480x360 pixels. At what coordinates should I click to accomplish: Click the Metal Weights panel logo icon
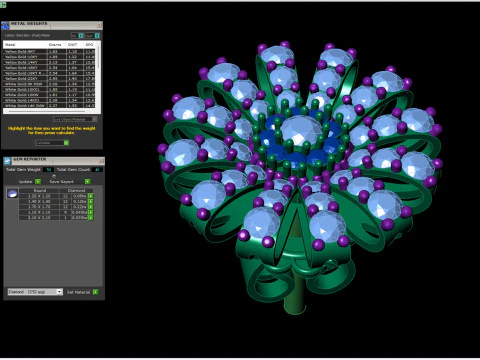5,26
